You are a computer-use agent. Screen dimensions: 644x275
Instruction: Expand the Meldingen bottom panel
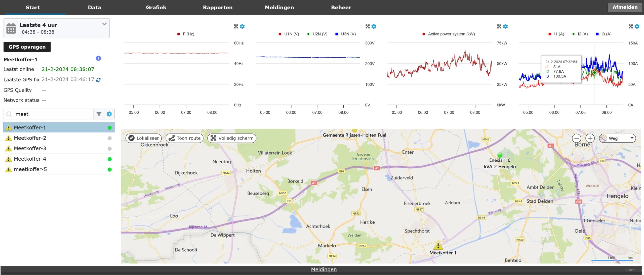click(324, 269)
